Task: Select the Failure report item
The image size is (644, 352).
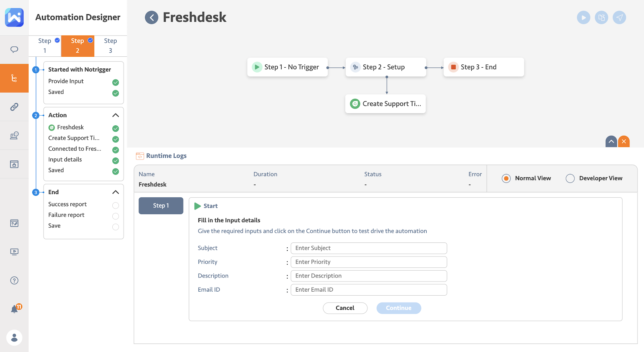Action: tap(66, 215)
